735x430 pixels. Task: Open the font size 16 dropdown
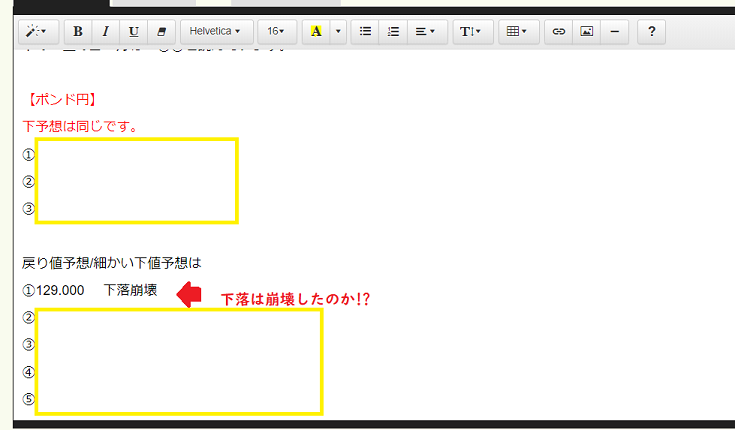277,31
